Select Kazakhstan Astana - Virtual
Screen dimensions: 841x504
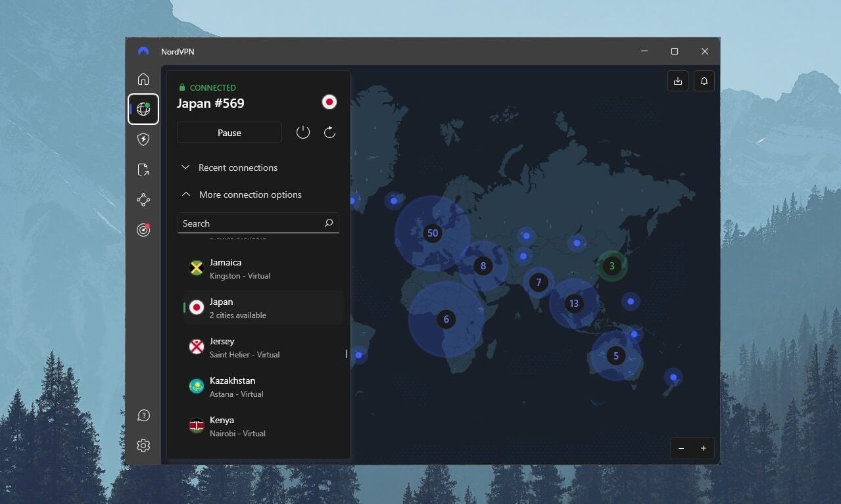pyautogui.click(x=263, y=387)
